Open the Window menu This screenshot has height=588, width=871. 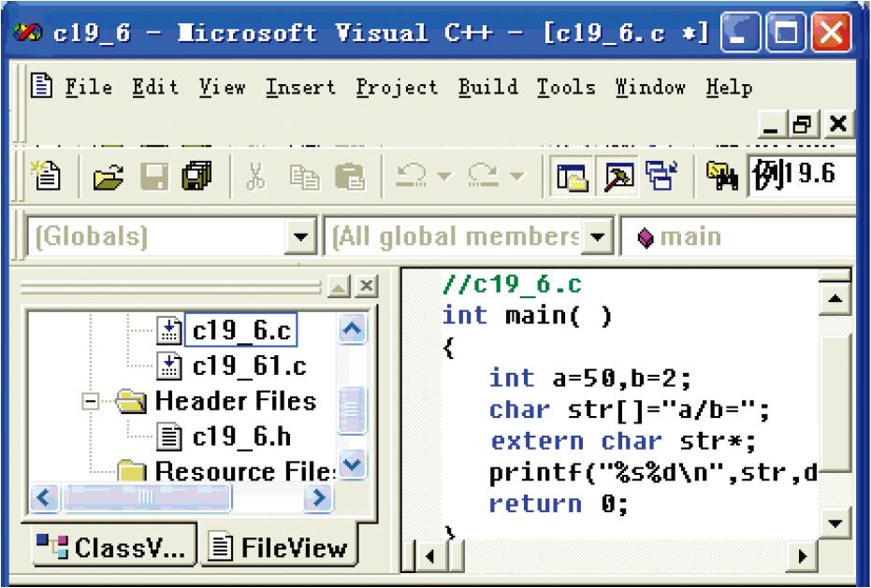coord(650,87)
